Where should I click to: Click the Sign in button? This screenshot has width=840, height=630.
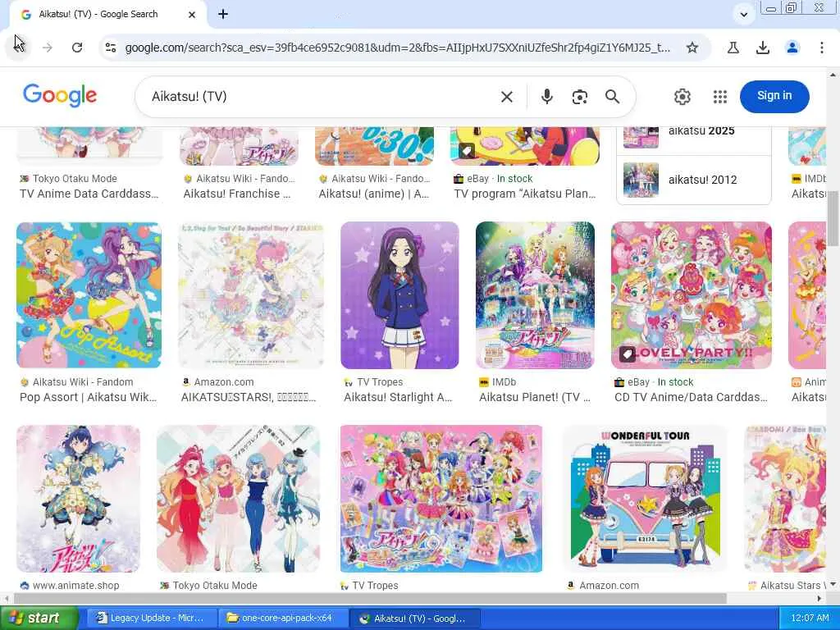[x=774, y=97]
